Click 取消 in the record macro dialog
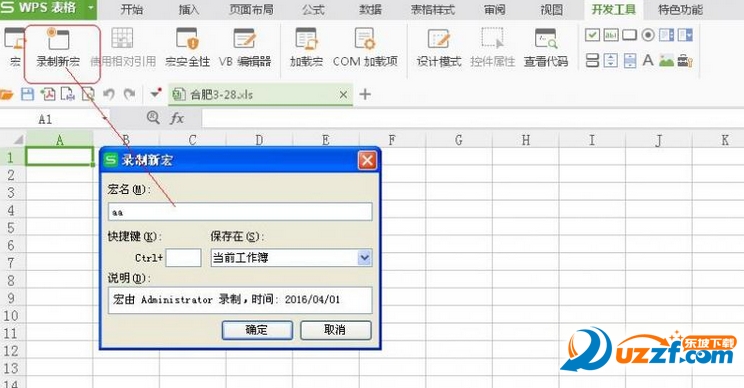The height and width of the screenshot is (388, 744). pos(335,330)
